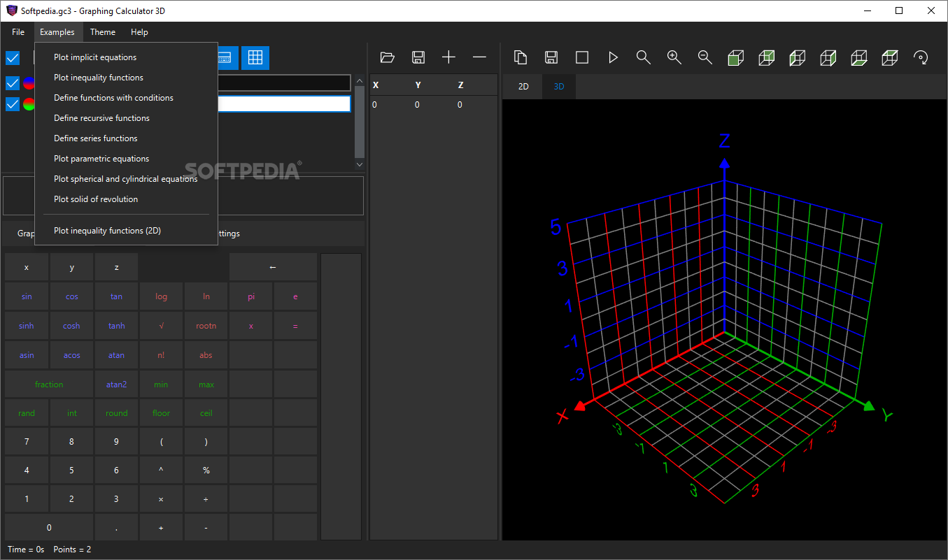The height and width of the screenshot is (560, 948).
Task: Choose Plot implicit equations example
Action: 126,57
